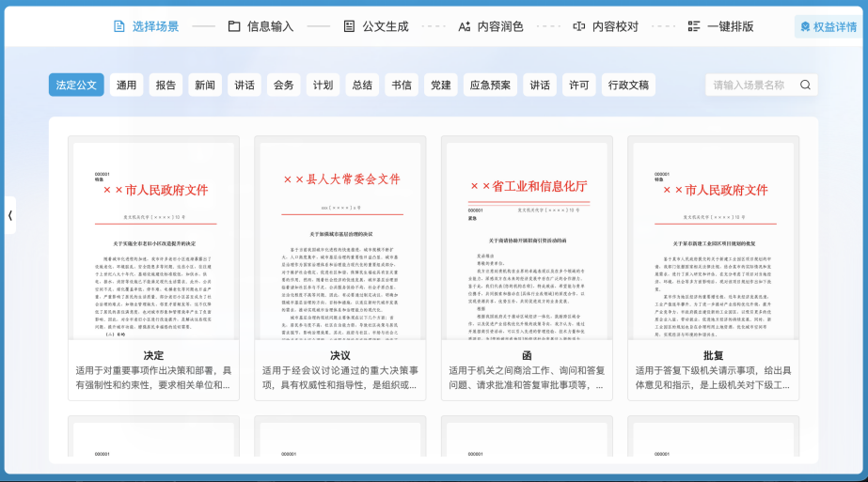868x482 pixels.
Task: Select the 行政文稿 category tab
Action: pyautogui.click(x=628, y=85)
